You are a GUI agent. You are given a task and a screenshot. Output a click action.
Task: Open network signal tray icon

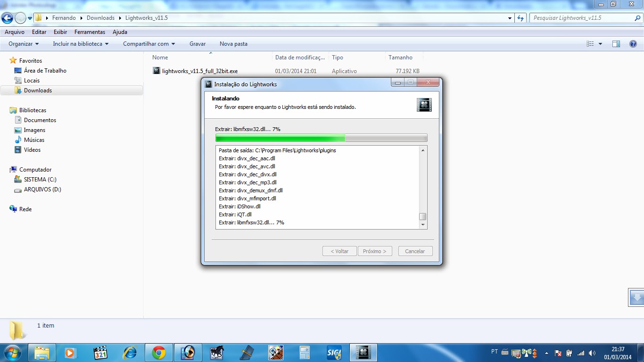pyautogui.click(x=581, y=353)
